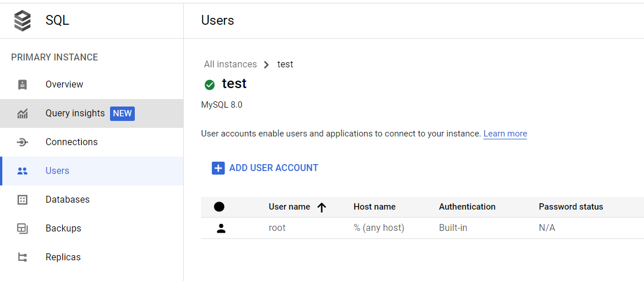This screenshot has height=281, width=644.
Task: Open the Databases section
Action: coord(92,200)
